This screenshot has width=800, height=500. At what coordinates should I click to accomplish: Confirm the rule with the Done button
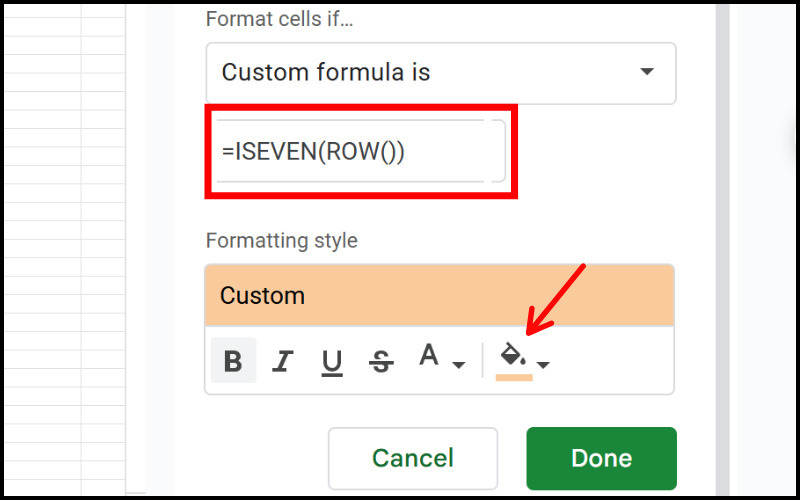[601, 458]
